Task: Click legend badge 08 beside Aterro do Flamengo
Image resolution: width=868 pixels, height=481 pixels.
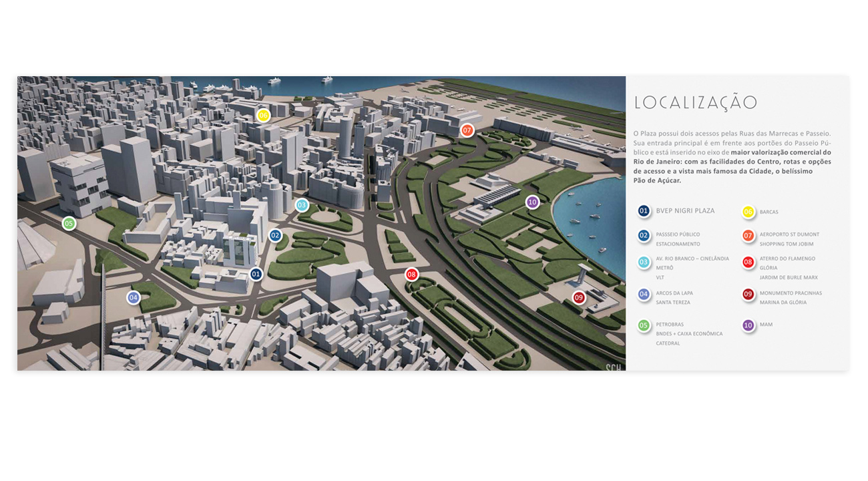Action: point(748,262)
